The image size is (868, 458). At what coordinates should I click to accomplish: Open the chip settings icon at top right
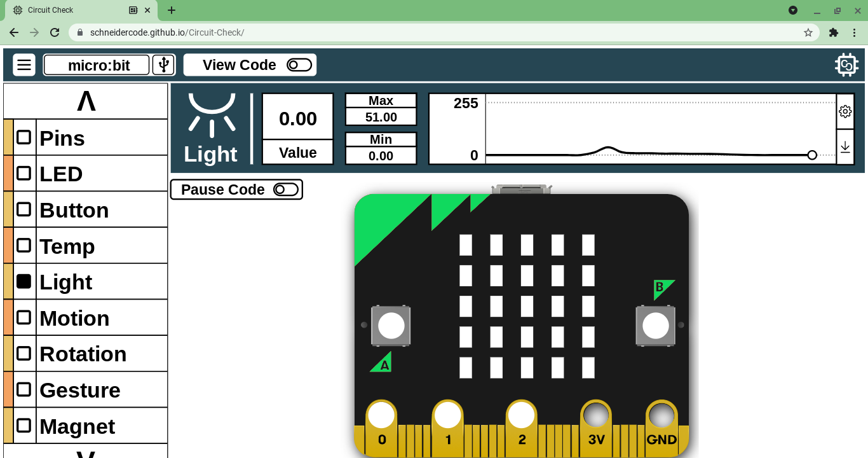(846, 65)
